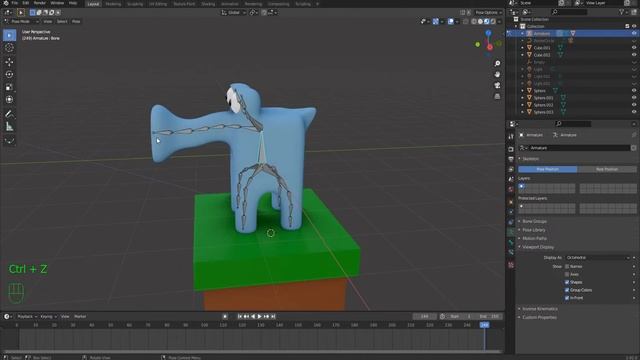
Task: Open the Pose menu in viewport header
Action: pos(76,21)
